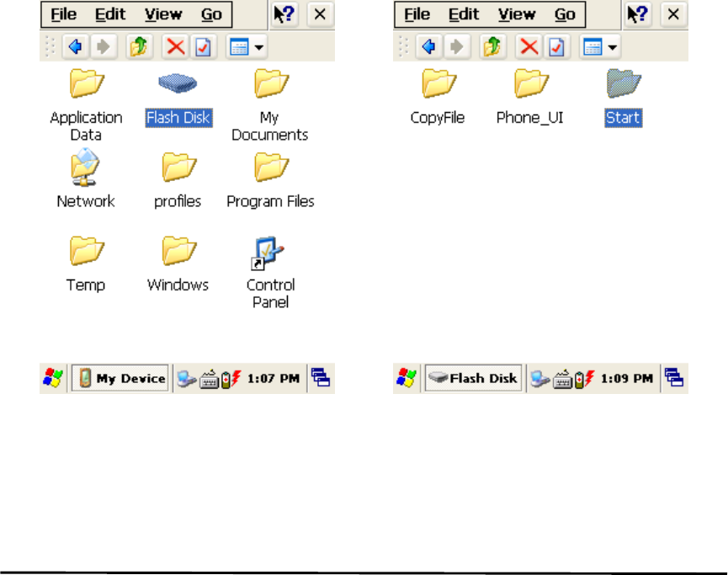Click Properties icon in Flash Disk toolbar
This screenshot has height=575, width=728.
pos(556,46)
